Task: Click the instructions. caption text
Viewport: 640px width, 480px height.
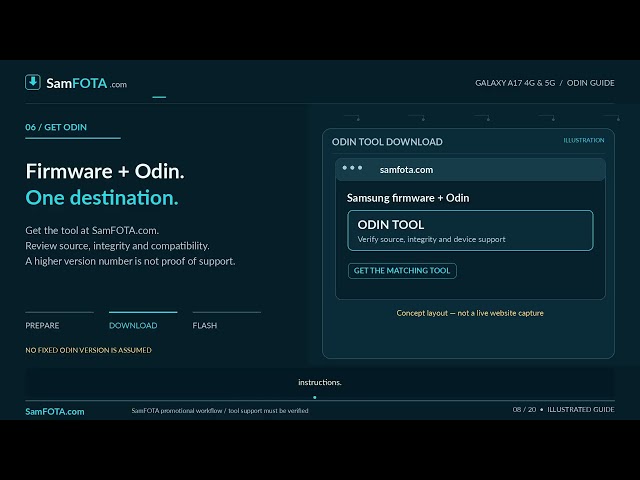Action: point(320,382)
